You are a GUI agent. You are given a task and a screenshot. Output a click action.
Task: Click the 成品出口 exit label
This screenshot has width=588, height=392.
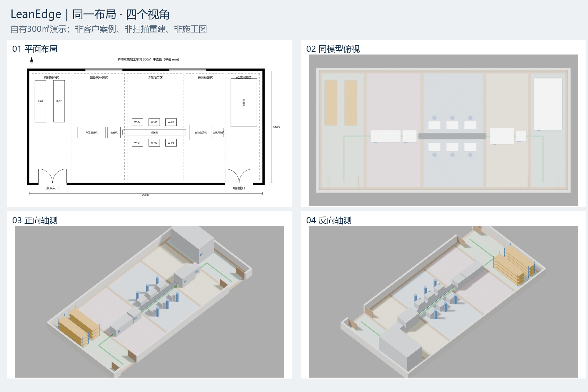tap(239, 188)
